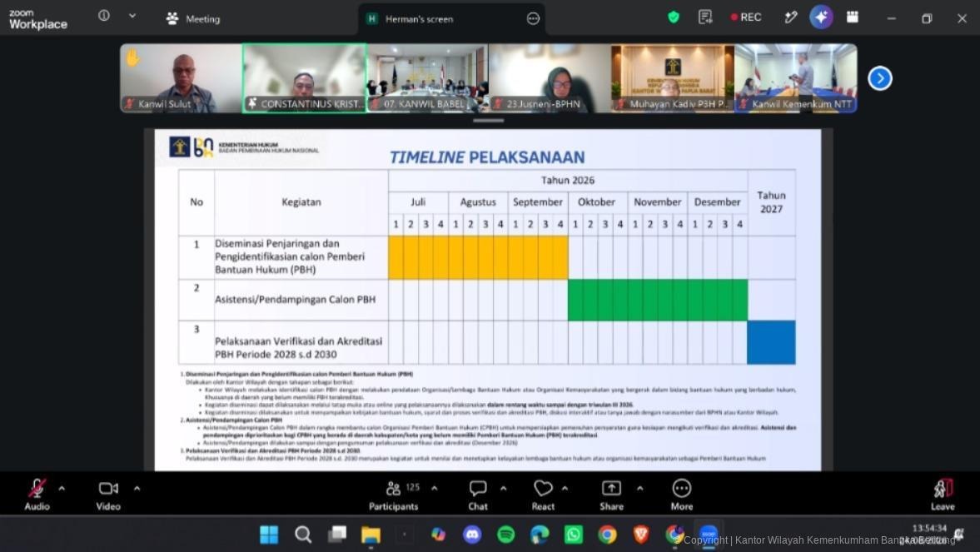Open the Participants panel
Screen dimensions: 980x552
[x=393, y=495]
